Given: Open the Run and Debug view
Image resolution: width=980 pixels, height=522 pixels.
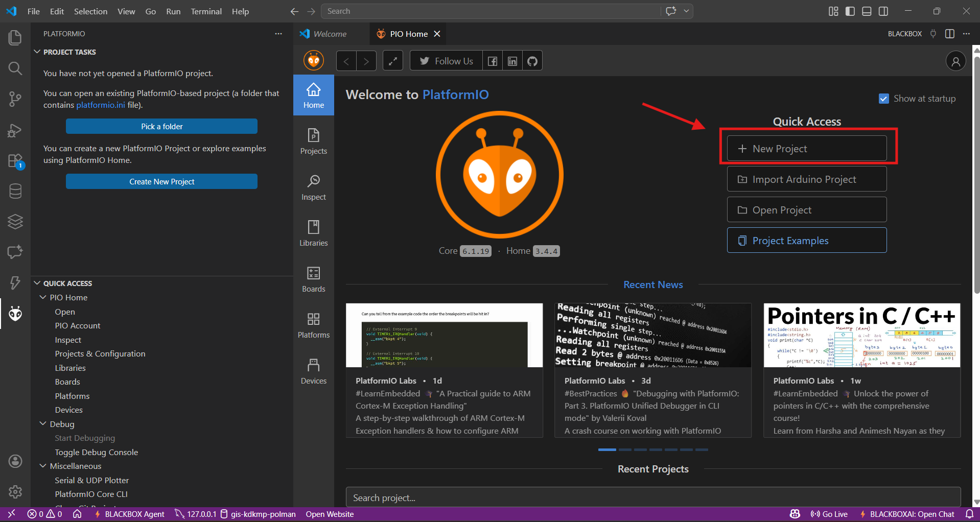Looking at the screenshot, I should [15, 130].
